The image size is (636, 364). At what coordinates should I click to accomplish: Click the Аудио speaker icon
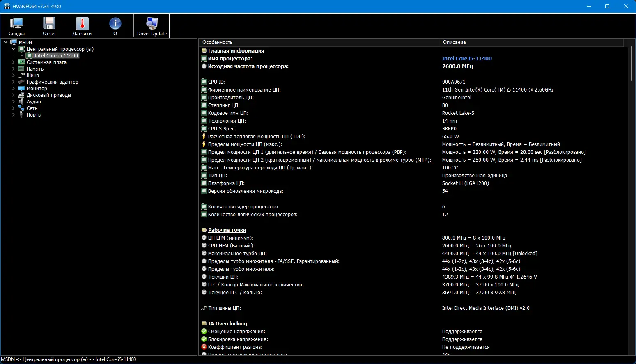pyautogui.click(x=21, y=101)
